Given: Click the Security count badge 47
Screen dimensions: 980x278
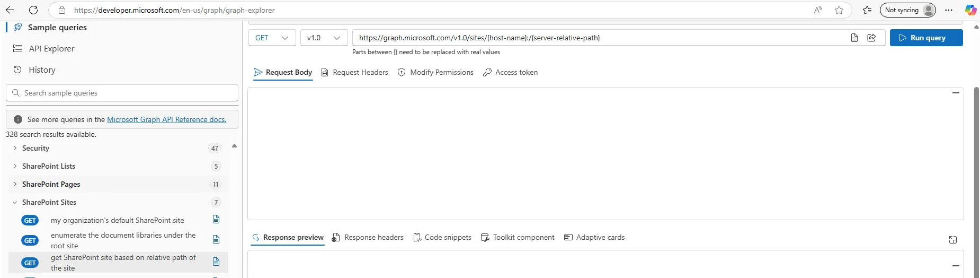Looking at the screenshot, I should (215, 148).
